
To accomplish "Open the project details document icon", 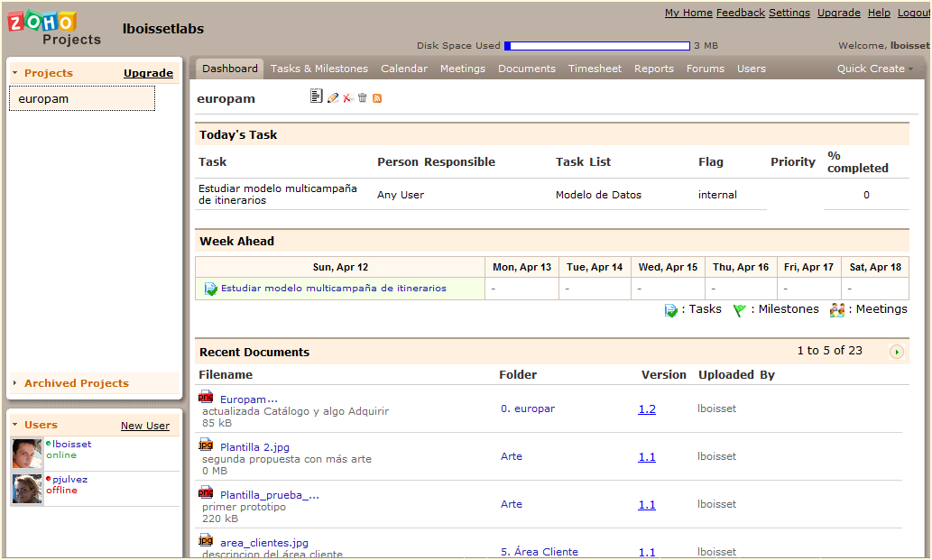I will pos(316,97).
